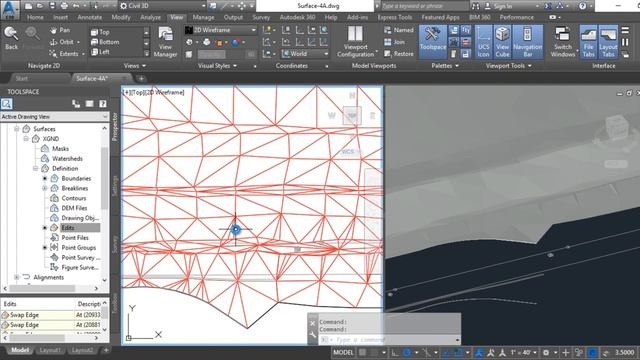This screenshot has width=640, height=360.
Task: Switch to Layout1 tab
Action: click(50, 350)
